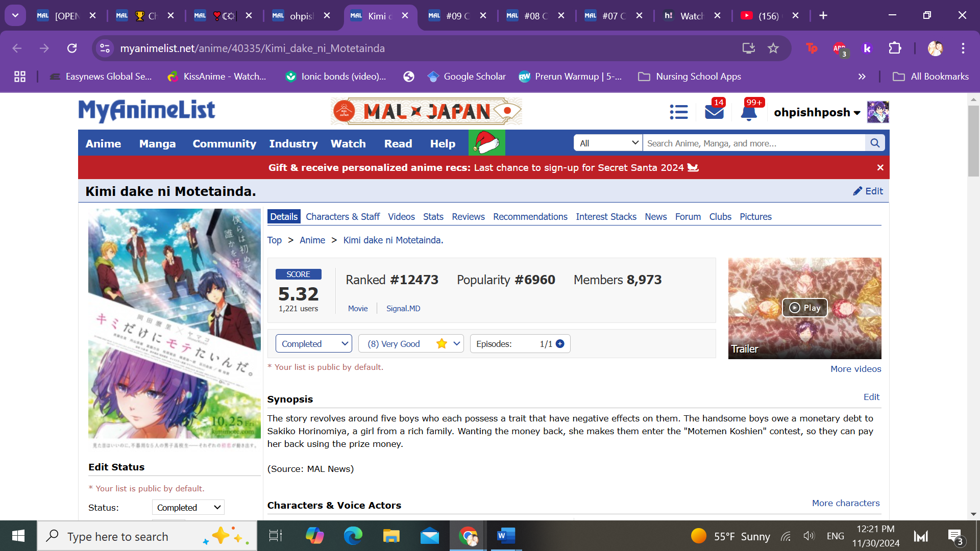
Task: Click the anime search input field
Action: coord(753,143)
